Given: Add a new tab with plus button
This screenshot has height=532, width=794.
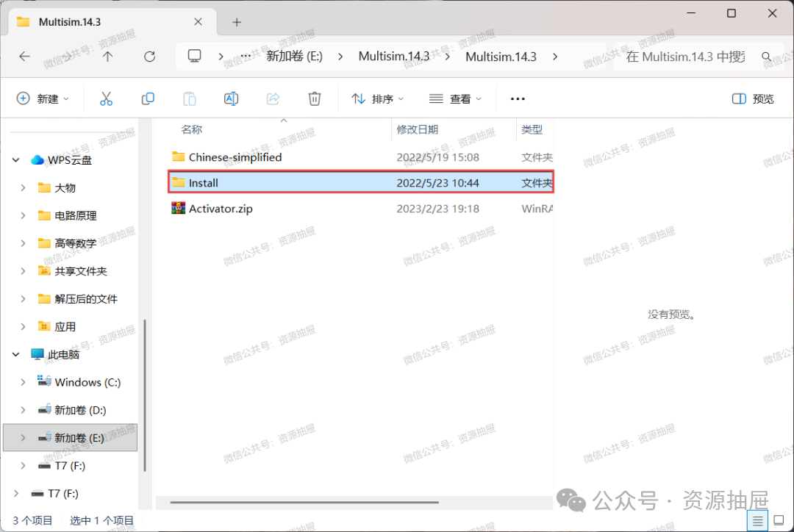Looking at the screenshot, I should [x=237, y=22].
